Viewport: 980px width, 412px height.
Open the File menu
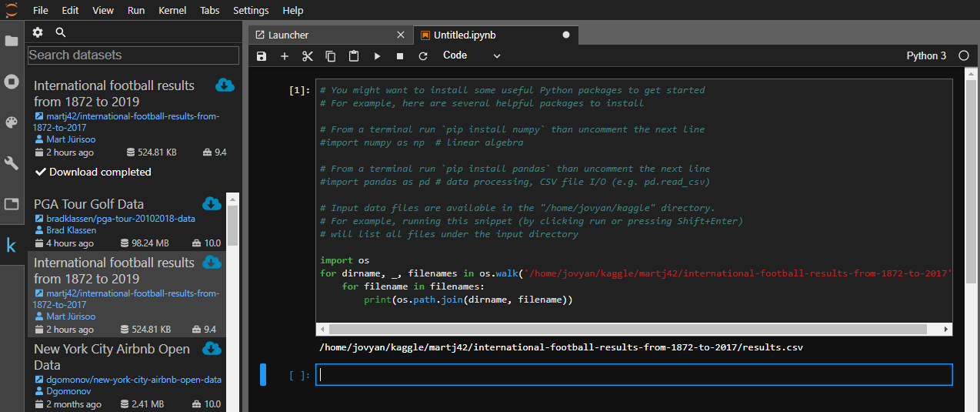click(41, 10)
